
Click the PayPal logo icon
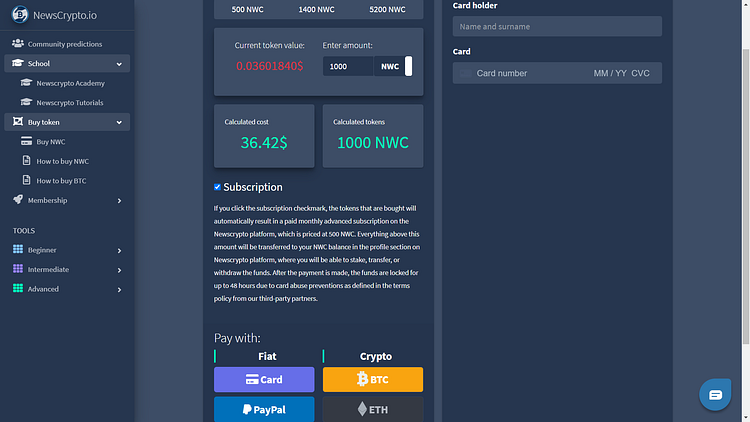[x=247, y=410]
